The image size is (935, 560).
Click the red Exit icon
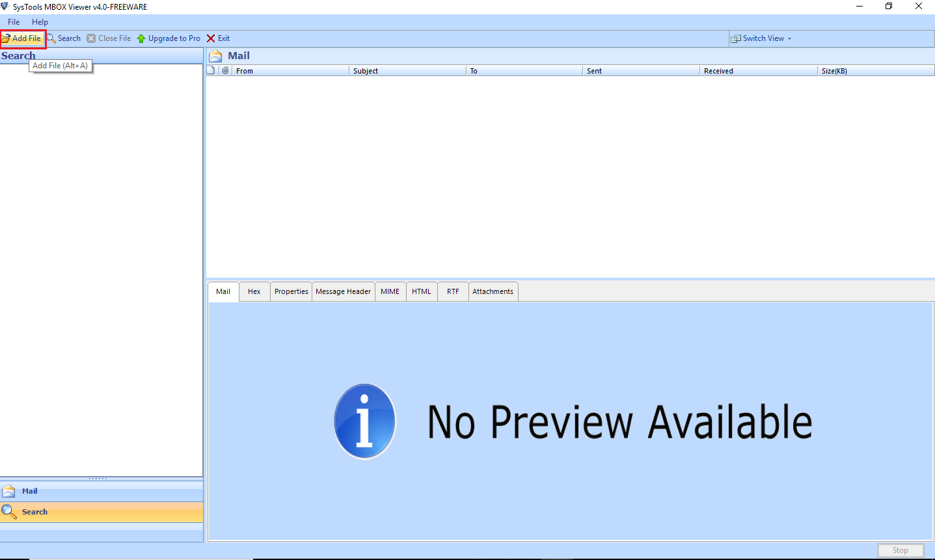click(x=211, y=38)
